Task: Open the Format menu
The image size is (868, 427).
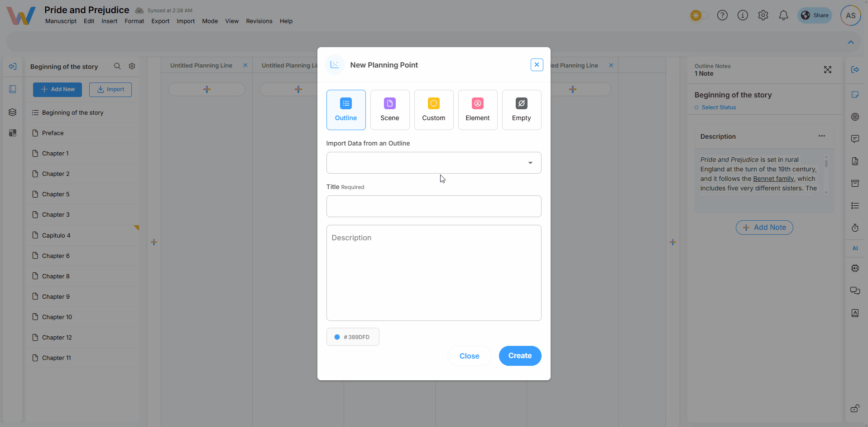Action: [134, 21]
